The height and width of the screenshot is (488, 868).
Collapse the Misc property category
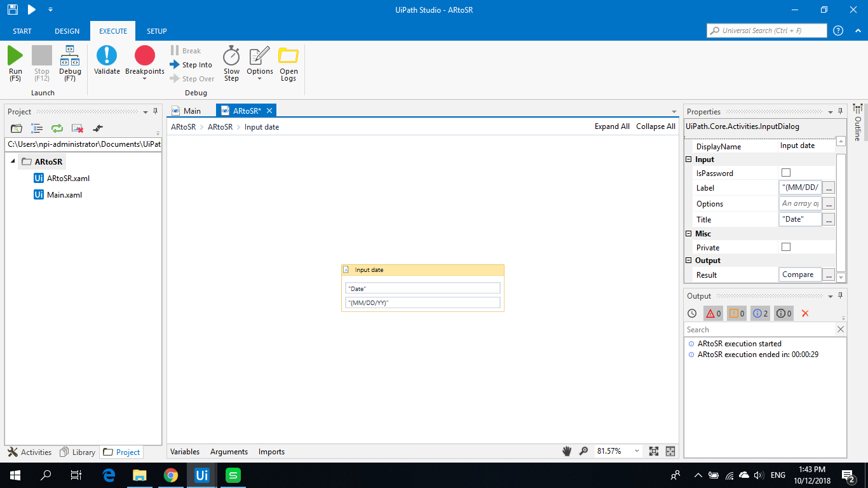689,234
